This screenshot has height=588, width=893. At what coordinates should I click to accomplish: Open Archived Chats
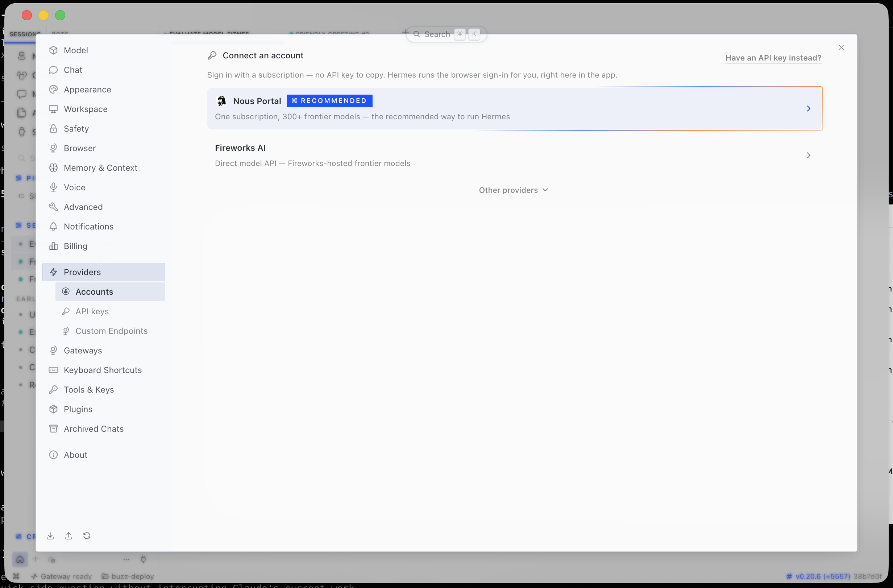tap(104, 428)
